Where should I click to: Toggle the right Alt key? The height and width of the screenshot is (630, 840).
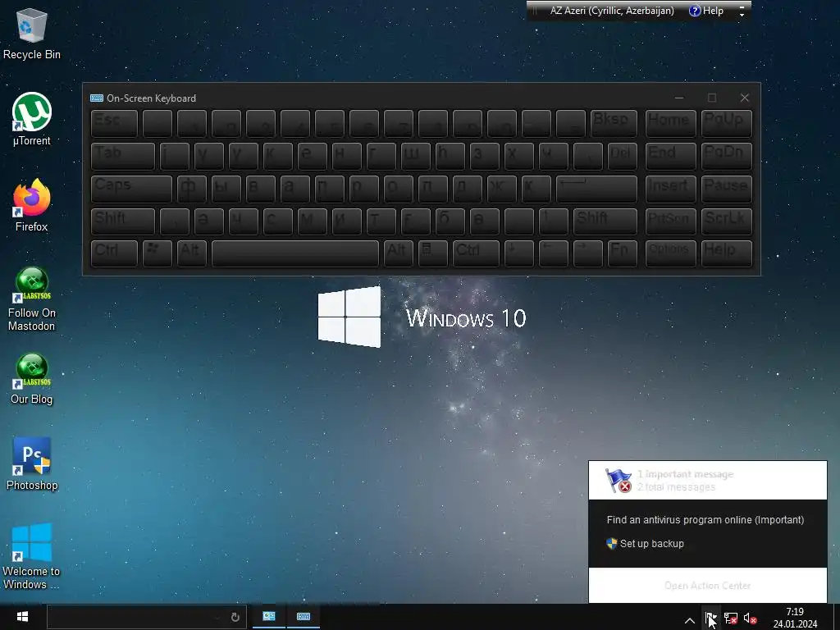(398, 253)
